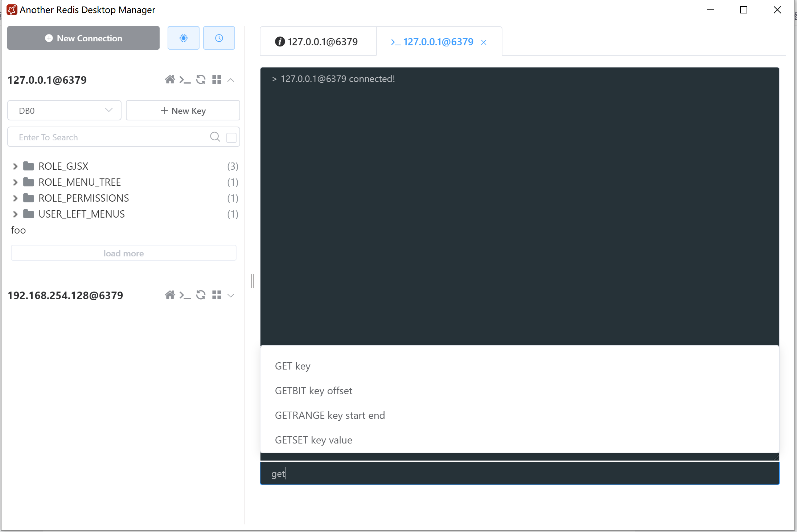
Task: Click the New Key button
Action: (183, 111)
